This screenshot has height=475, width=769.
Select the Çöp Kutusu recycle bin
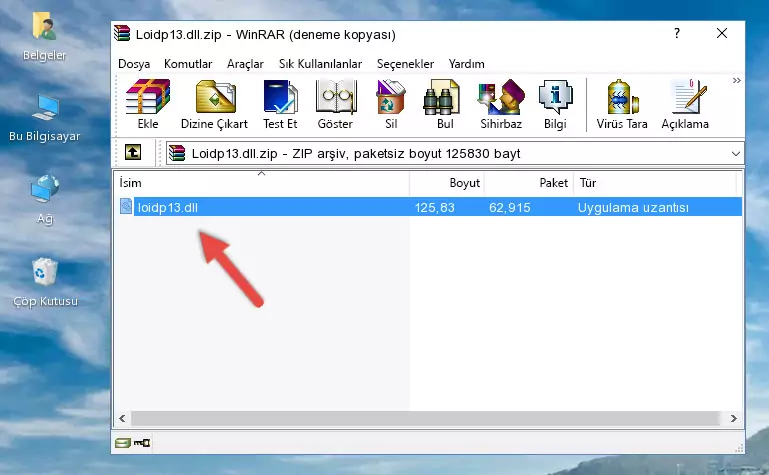tap(45, 282)
